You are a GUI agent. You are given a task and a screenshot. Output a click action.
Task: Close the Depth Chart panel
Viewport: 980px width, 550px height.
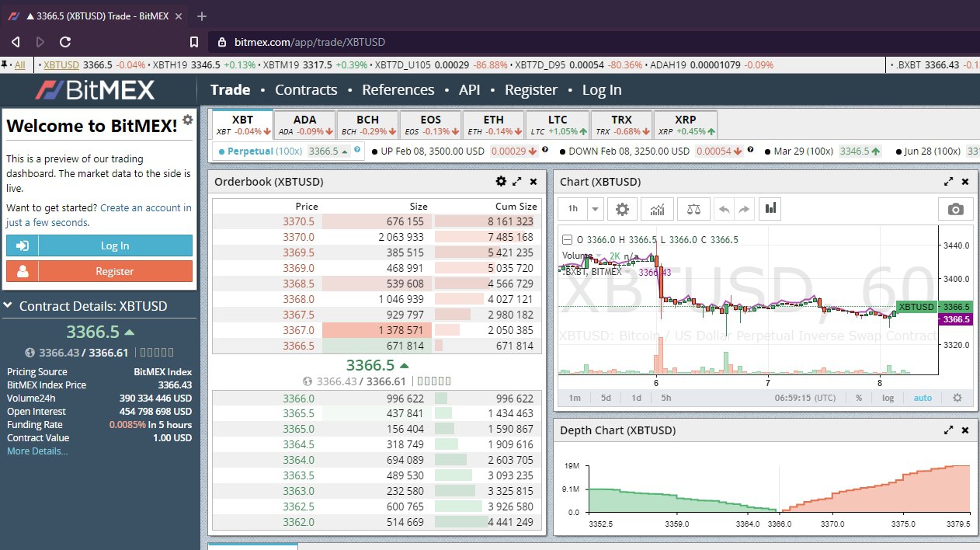[965, 430]
